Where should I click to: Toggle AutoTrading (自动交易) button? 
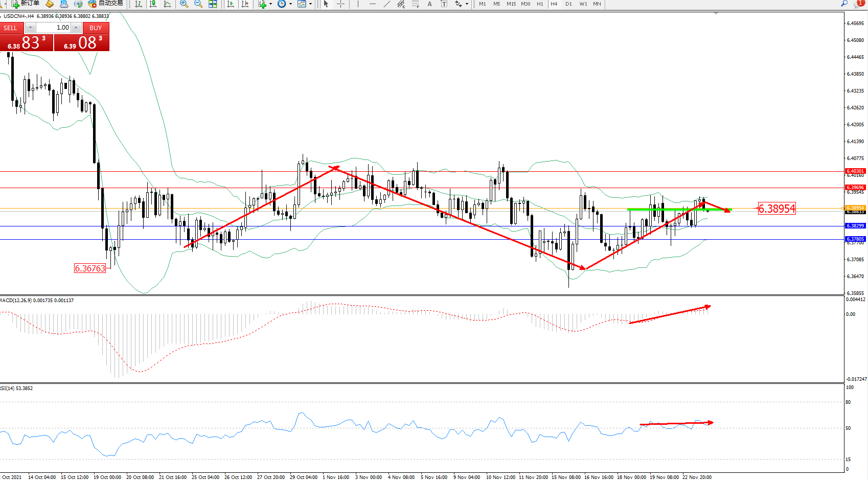pyautogui.click(x=106, y=4)
